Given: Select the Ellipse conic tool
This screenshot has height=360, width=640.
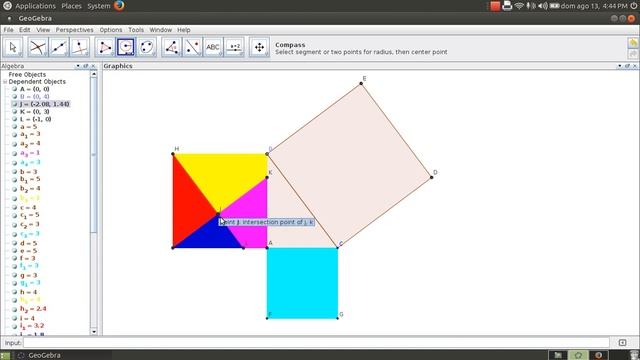Looking at the screenshot, I should pos(147,47).
